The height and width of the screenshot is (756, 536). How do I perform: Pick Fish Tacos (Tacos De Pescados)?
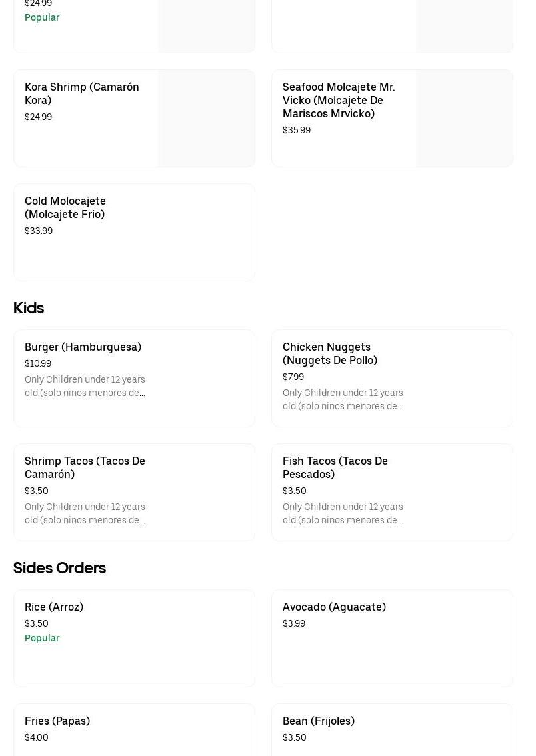[335, 467]
